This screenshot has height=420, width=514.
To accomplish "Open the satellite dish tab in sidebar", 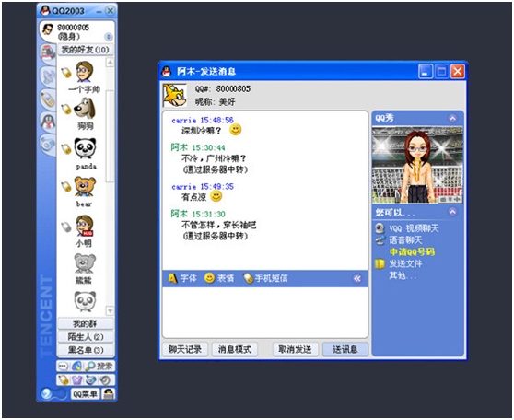I will 48,77.
